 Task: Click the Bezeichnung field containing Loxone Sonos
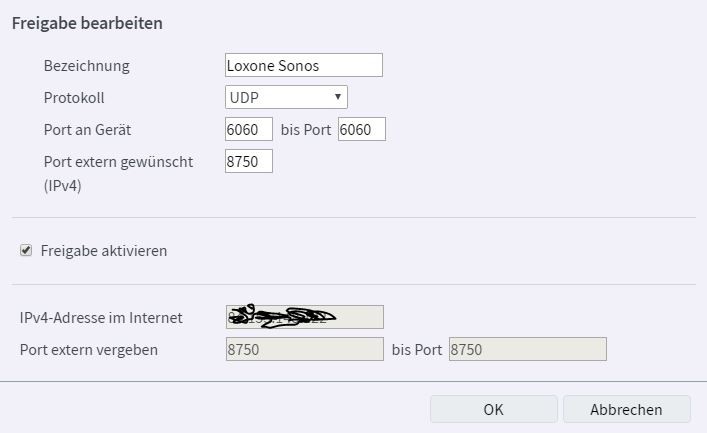coord(304,65)
